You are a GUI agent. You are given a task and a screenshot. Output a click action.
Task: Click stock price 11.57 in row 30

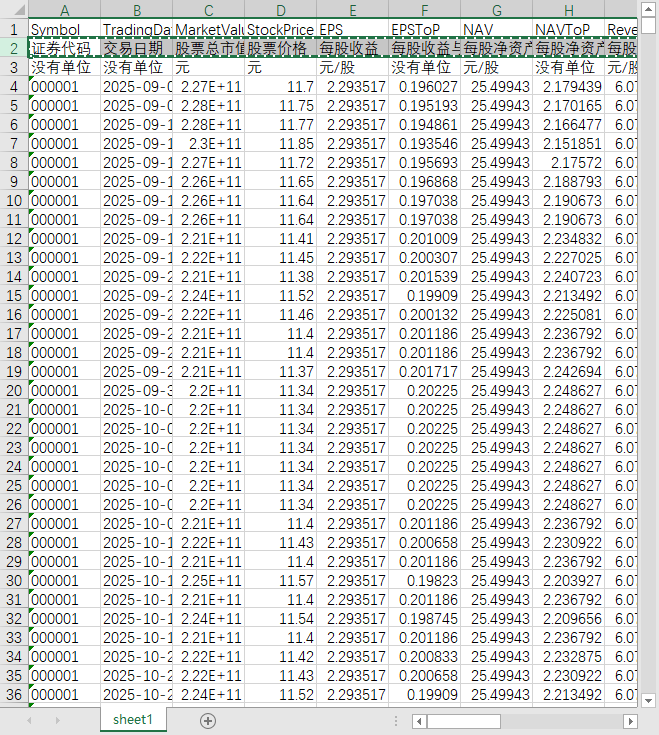[x=280, y=580]
